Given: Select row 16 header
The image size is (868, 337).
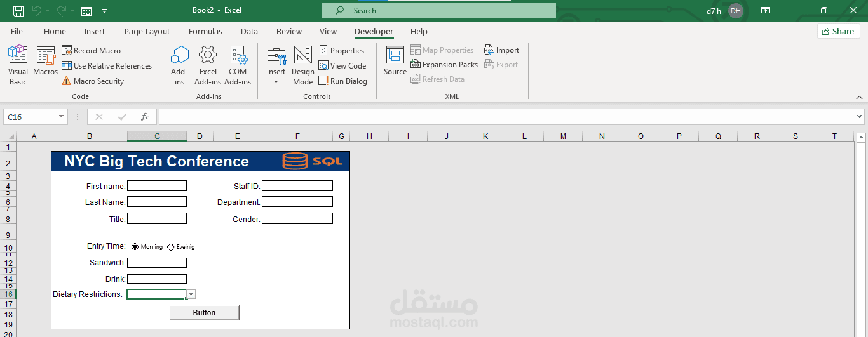Looking at the screenshot, I should coord(8,294).
